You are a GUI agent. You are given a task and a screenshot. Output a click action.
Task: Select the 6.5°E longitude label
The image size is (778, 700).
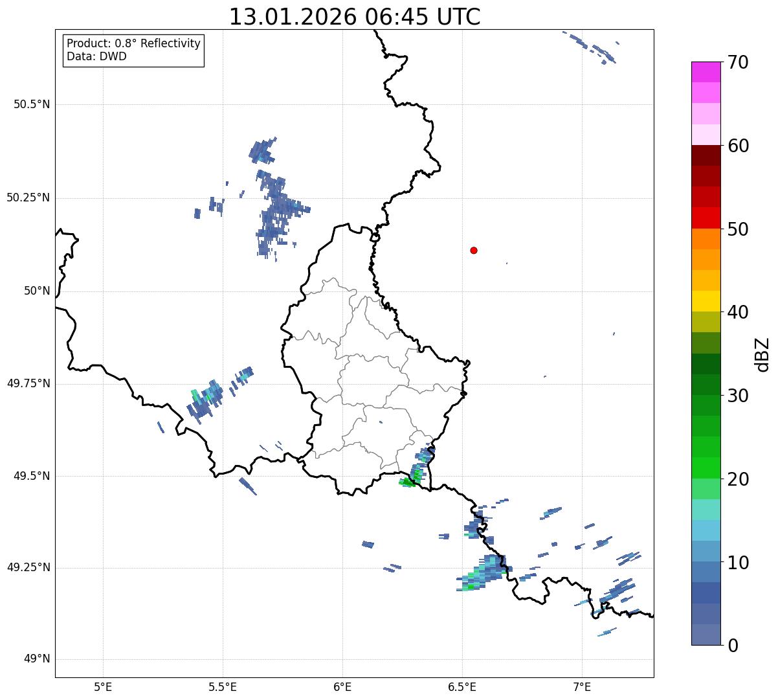coord(462,686)
